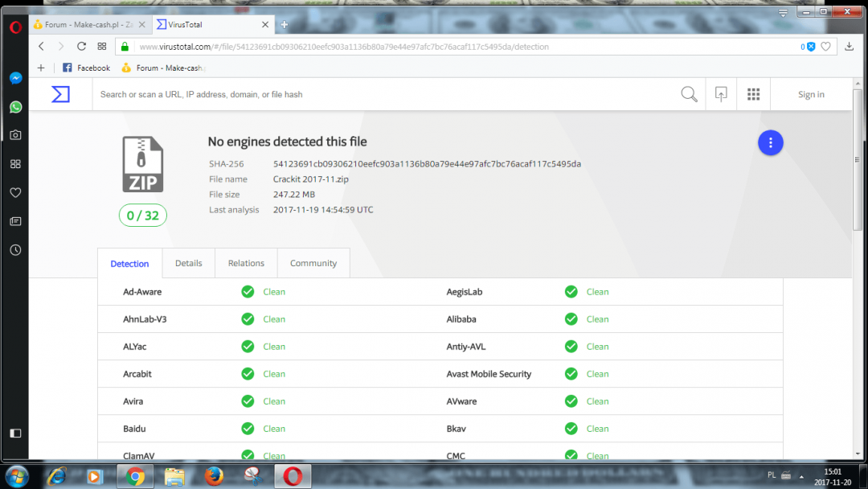Expand the blue three-dot actions menu
This screenshot has width=868, height=489.
point(770,143)
